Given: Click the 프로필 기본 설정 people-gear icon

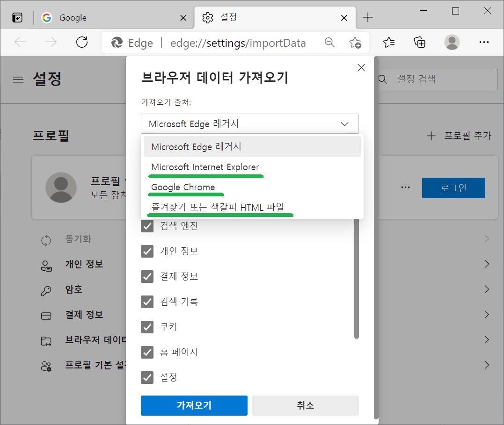Looking at the screenshot, I should tap(46, 366).
